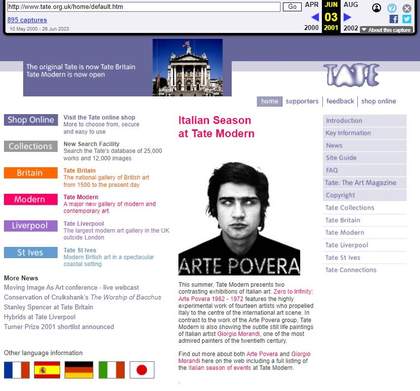Click the Arte Povera portrait image
The image size is (420, 391).
239,218
